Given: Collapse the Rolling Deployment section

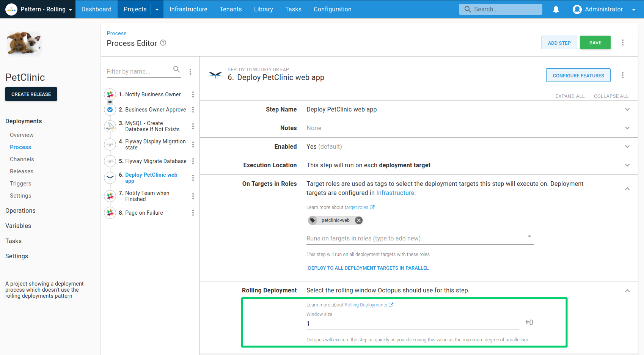Looking at the screenshot, I should tap(627, 291).
